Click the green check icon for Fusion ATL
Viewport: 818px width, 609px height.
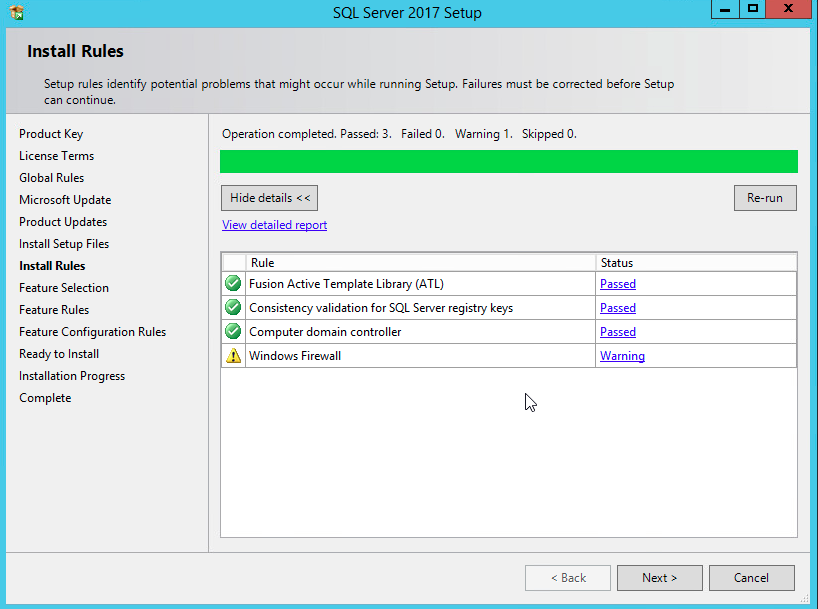233,284
